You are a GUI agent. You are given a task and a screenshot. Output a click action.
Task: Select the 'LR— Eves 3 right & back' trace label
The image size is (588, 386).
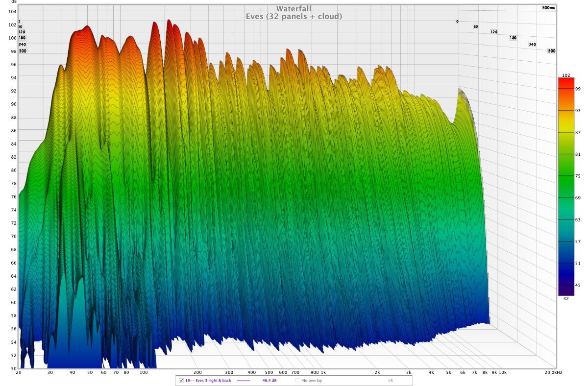coord(206,380)
